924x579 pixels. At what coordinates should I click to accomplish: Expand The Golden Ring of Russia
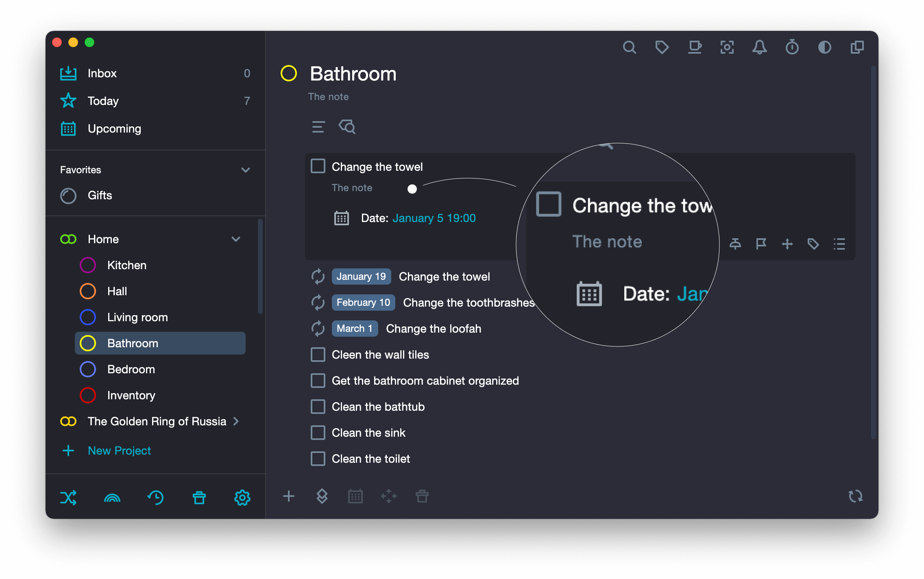236,421
